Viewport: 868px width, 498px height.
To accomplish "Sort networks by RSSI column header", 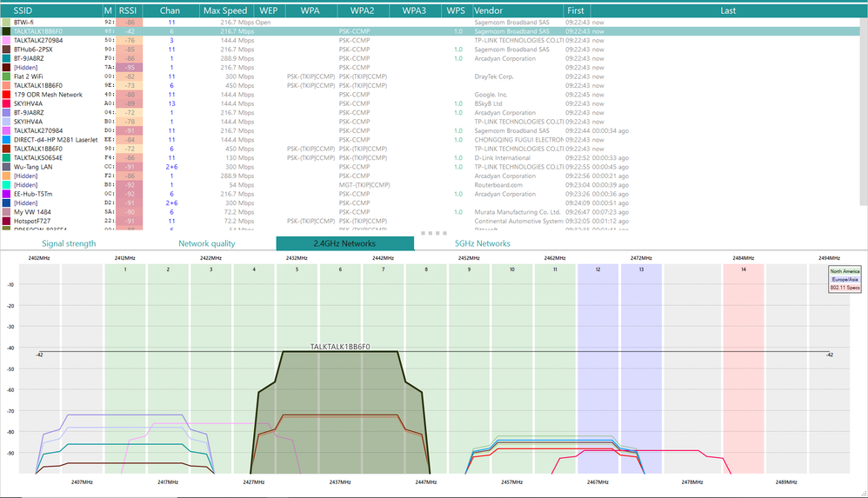I will (128, 10).
